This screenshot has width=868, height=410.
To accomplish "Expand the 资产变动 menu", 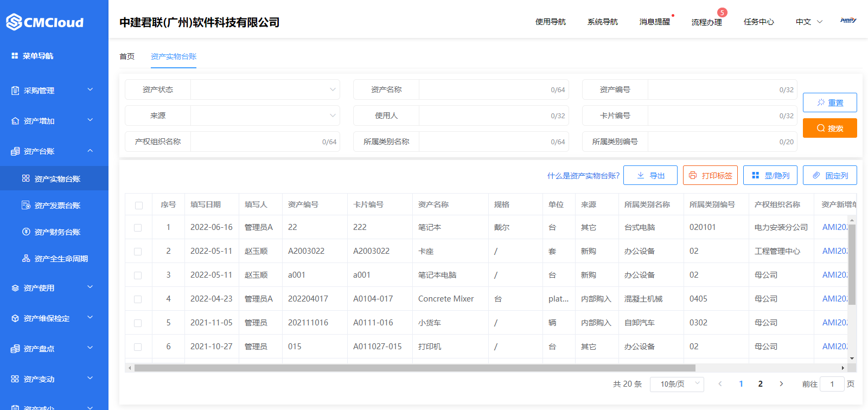I will (x=90, y=378).
